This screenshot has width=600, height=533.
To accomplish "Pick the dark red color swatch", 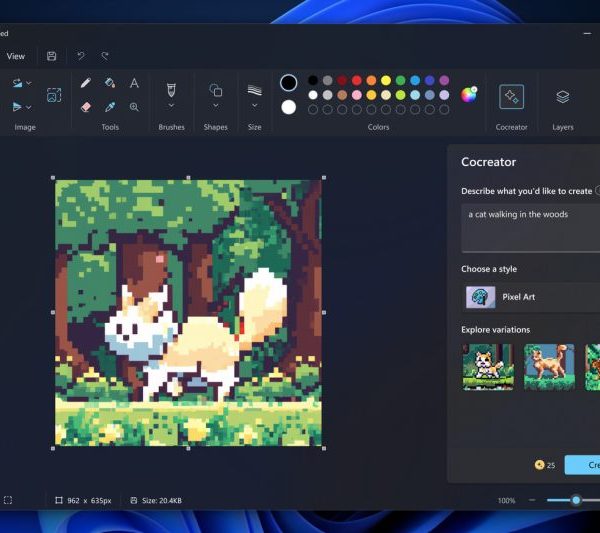I will pos(342,80).
